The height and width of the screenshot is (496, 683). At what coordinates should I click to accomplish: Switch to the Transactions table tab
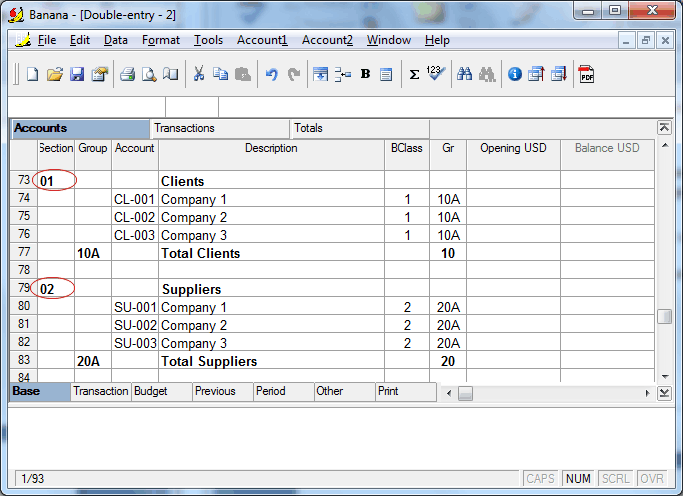point(220,128)
